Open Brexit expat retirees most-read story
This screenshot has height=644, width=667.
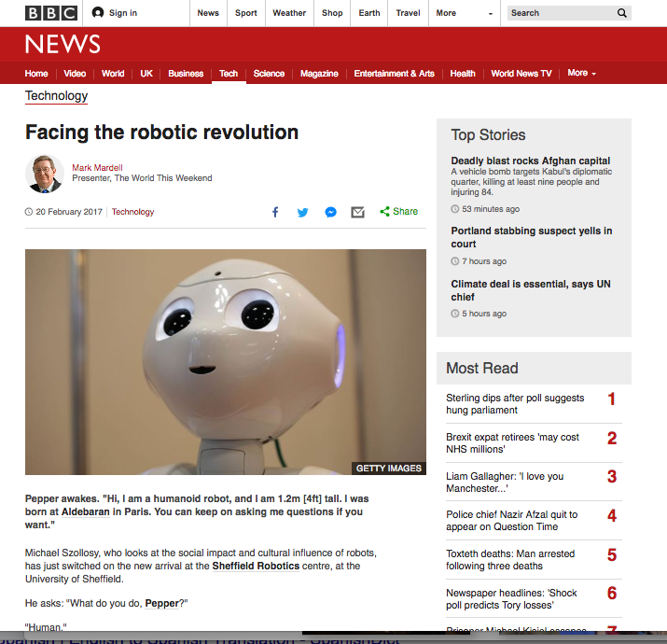pyautogui.click(x=512, y=442)
